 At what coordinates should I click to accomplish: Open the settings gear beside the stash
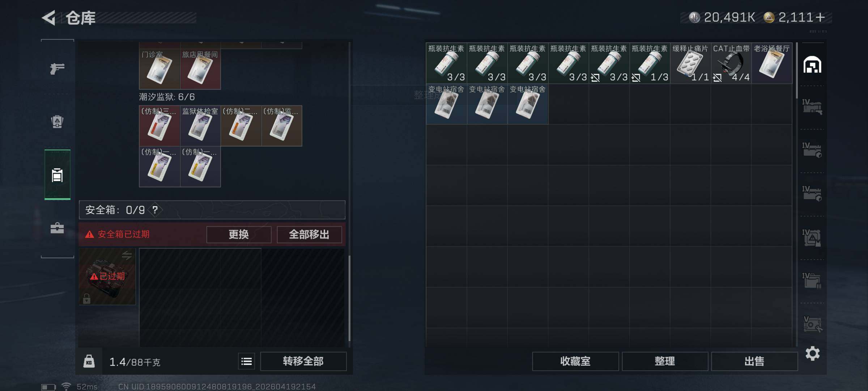click(x=812, y=353)
